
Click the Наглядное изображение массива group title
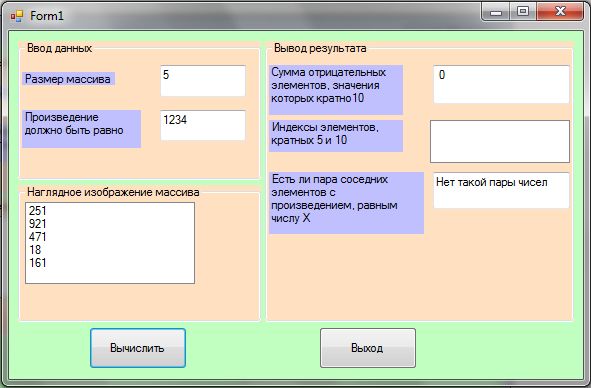pyautogui.click(x=113, y=192)
